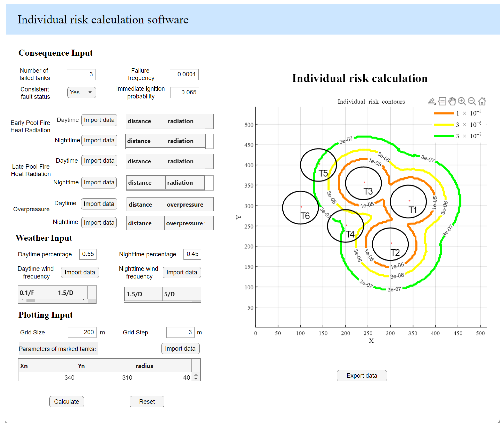Import Early Pool Fire daytime data

[99, 120]
